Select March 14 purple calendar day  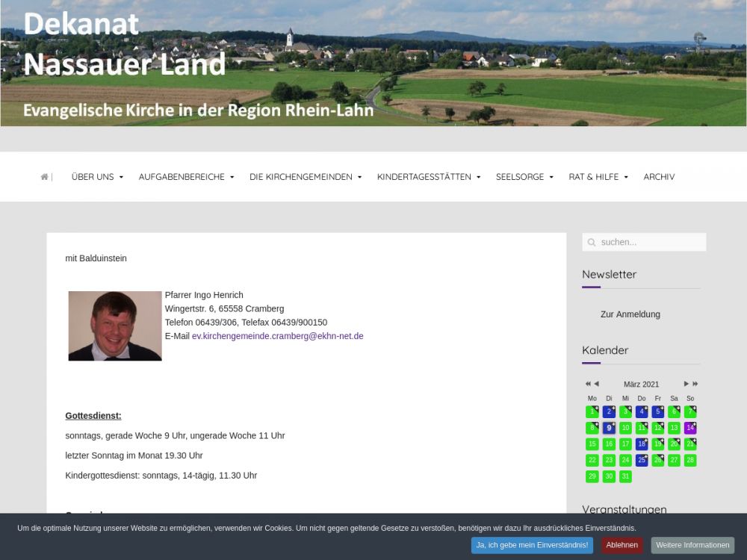(690, 428)
